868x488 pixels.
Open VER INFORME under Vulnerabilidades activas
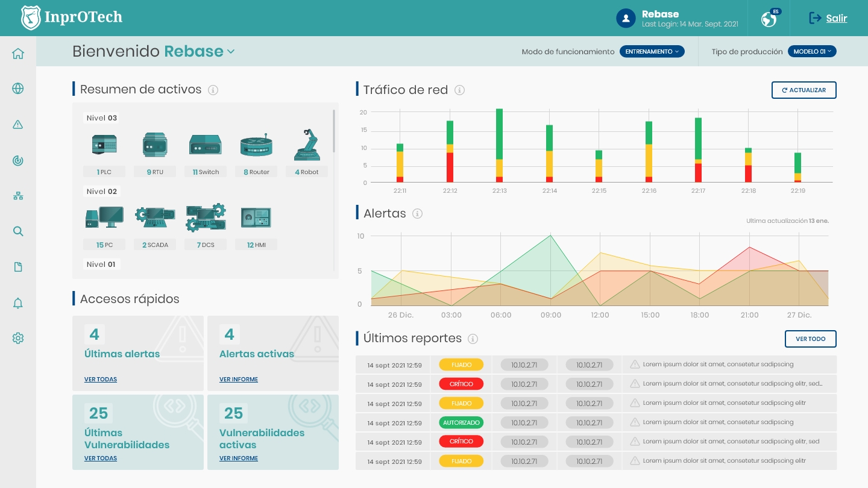(239, 458)
